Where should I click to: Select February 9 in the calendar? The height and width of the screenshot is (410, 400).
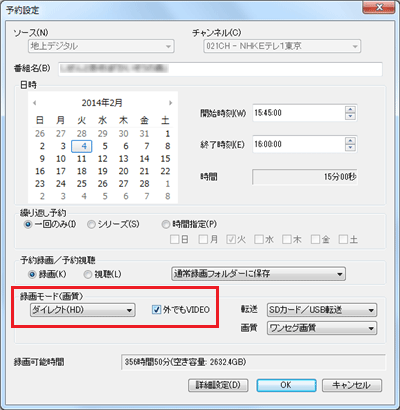click(x=42, y=159)
